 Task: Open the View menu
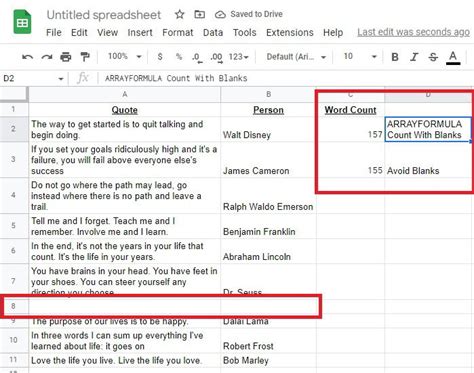click(107, 33)
